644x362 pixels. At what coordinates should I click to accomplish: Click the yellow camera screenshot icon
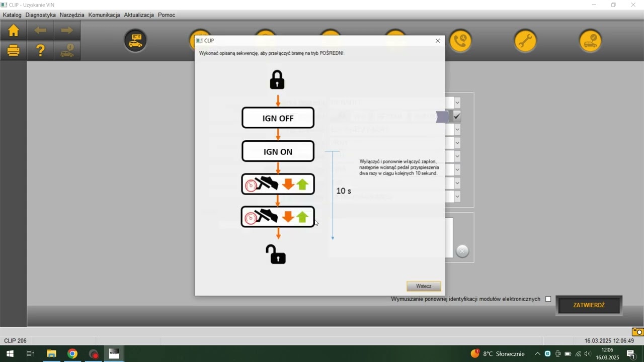pos(638,332)
